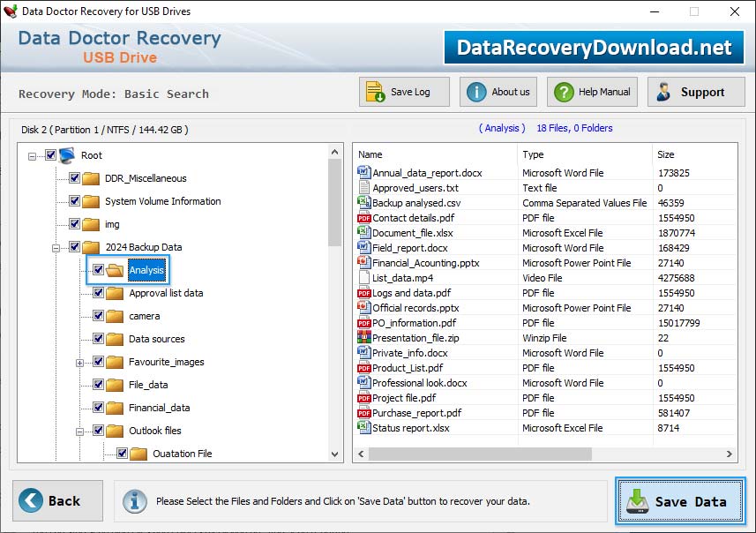Expand the Favourite_images node
The height and width of the screenshot is (533, 756).
click(80, 363)
